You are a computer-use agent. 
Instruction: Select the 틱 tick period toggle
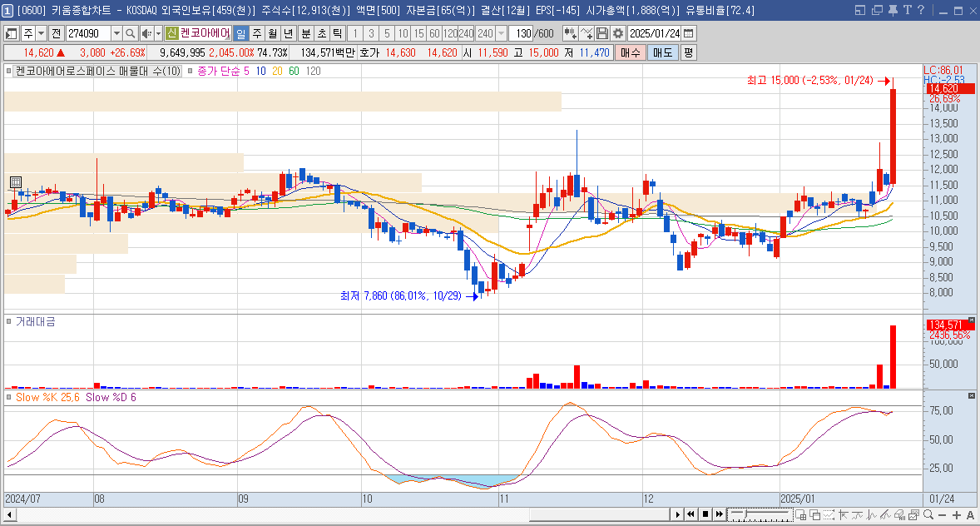(x=337, y=33)
